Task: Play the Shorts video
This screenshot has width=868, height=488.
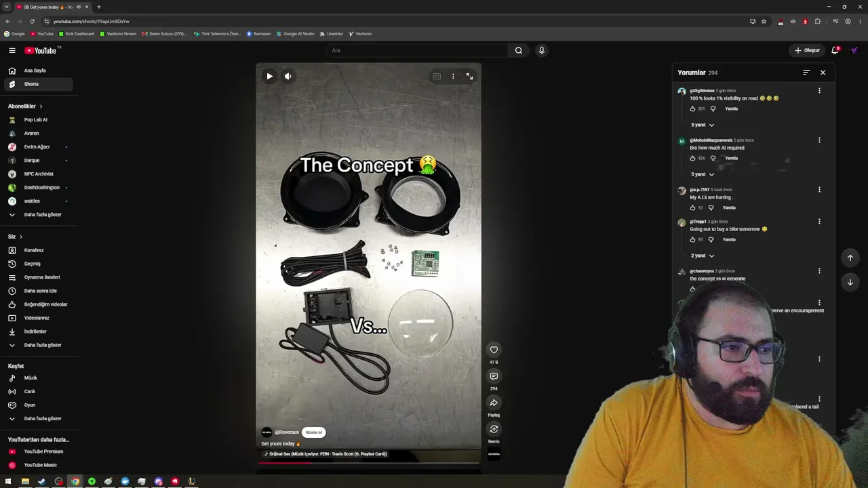Action: pyautogui.click(x=269, y=77)
